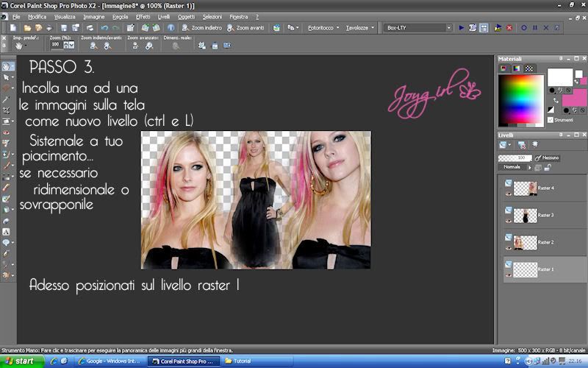Viewport: 588px width, 368px height.
Task: Expand the Fotoritocco dropdown
Action: pyautogui.click(x=338, y=28)
